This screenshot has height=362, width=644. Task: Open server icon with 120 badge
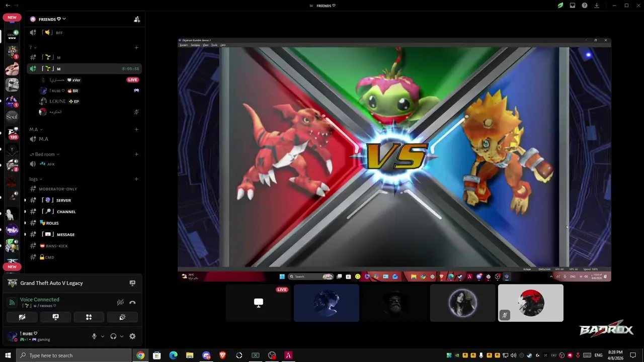tap(12, 133)
